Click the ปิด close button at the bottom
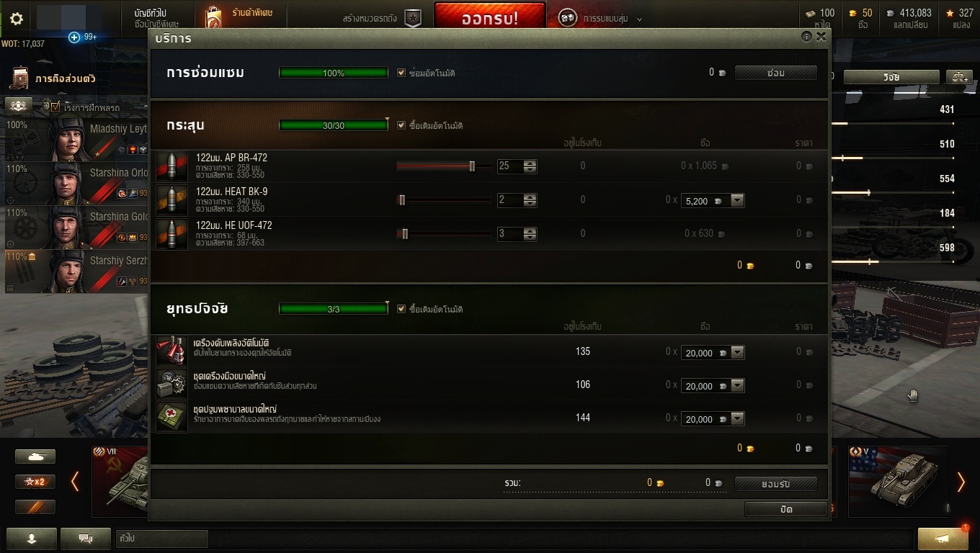The height and width of the screenshot is (553, 980). pos(785,509)
